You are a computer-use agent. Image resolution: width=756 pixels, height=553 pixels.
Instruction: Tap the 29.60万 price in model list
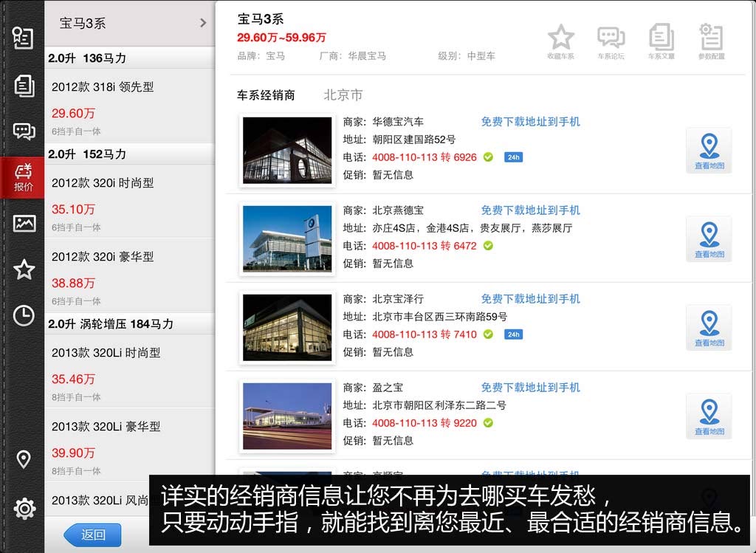tap(73, 113)
